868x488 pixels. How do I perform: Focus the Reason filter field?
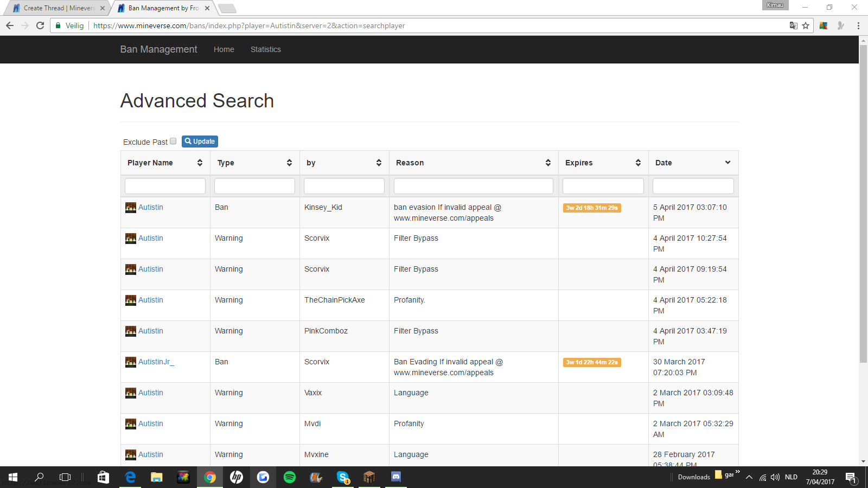tap(474, 186)
